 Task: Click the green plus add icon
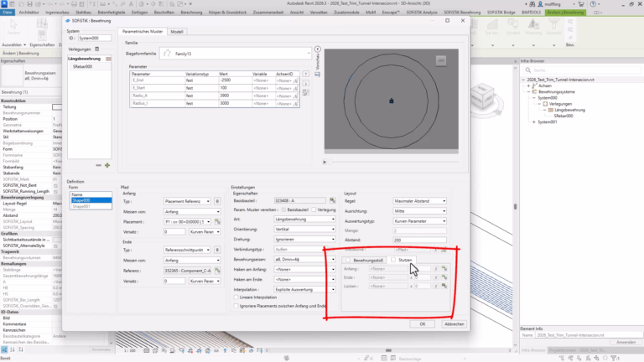tap(107, 165)
